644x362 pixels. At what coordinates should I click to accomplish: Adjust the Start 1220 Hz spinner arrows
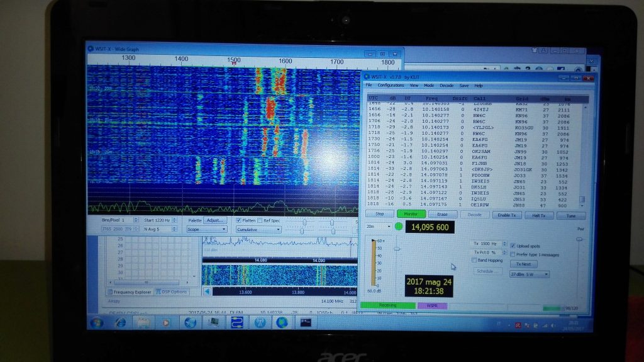[x=174, y=220]
